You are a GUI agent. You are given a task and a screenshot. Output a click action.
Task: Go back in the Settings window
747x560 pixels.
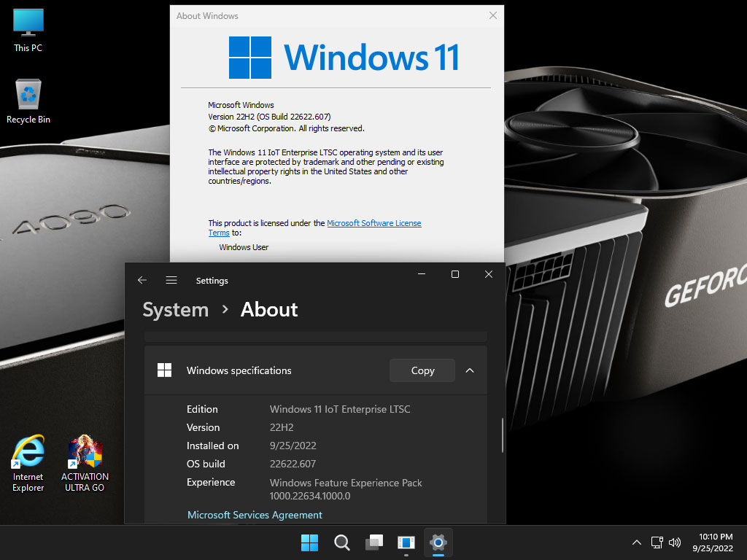pyautogui.click(x=142, y=280)
